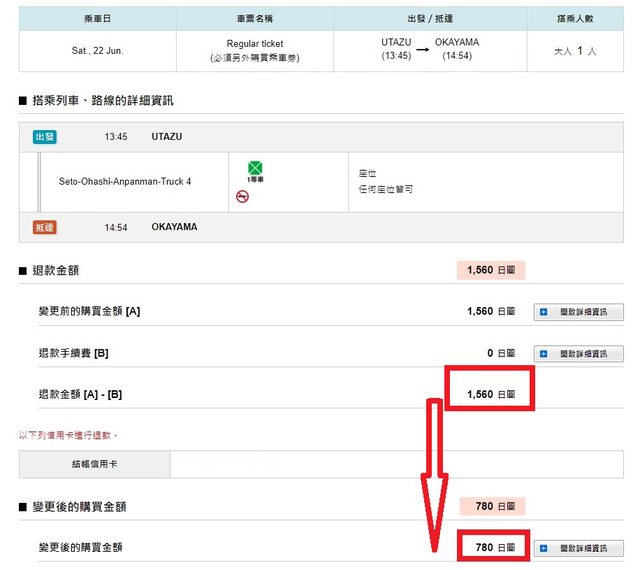Click the pink 1,560 日圓 refund total

click(x=490, y=270)
